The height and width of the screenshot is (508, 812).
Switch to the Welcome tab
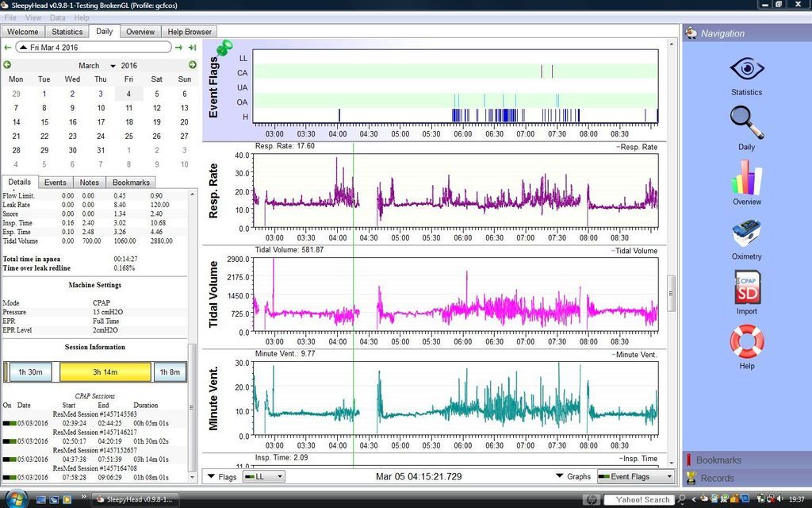tap(23, 32)
